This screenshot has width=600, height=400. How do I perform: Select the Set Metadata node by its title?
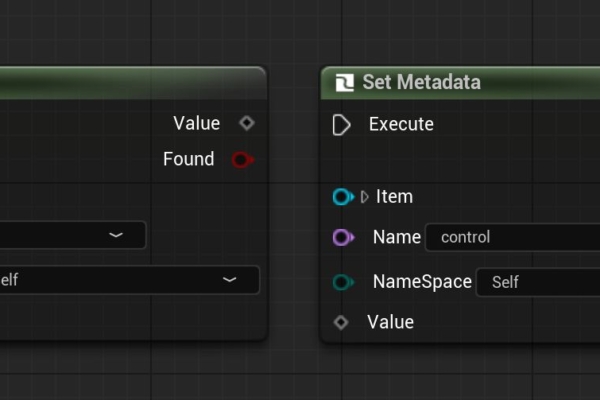tap(421, 82)
